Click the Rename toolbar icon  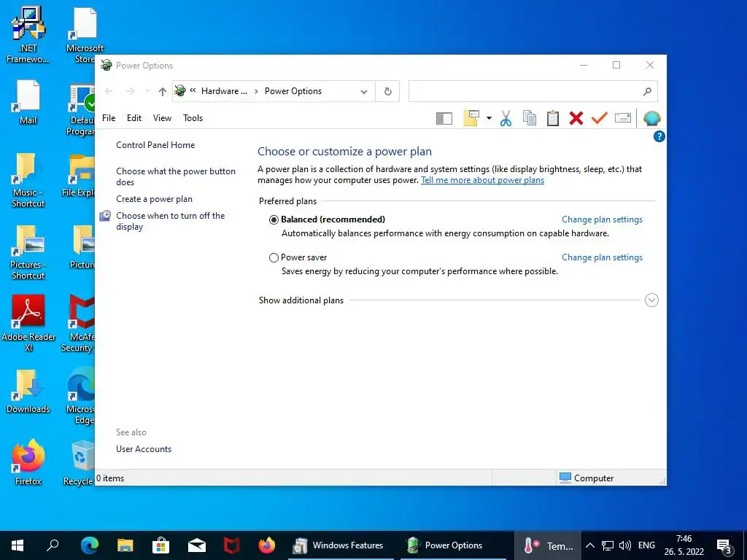click(623, 117)
